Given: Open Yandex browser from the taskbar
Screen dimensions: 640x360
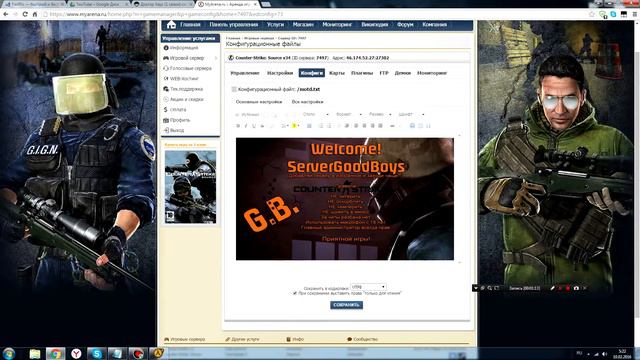Looking at the screenshot, I should tap(76, 353).
